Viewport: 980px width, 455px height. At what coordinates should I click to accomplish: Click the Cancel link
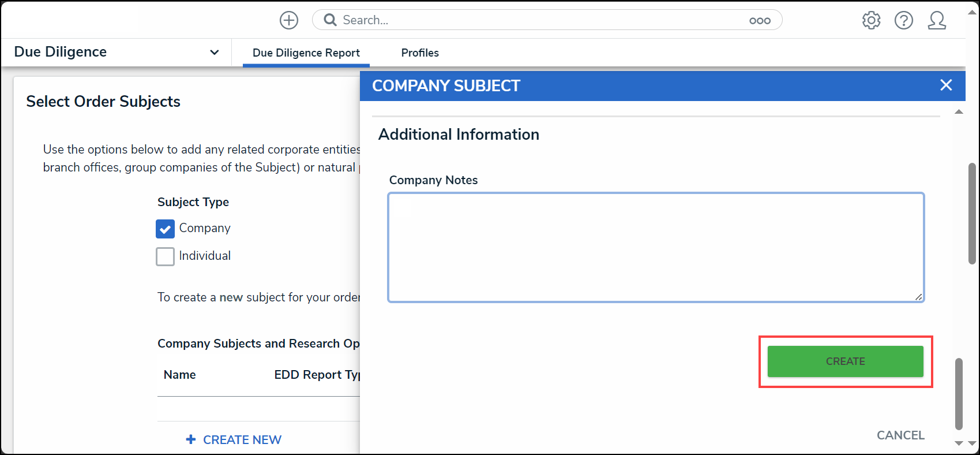(900, 435)
